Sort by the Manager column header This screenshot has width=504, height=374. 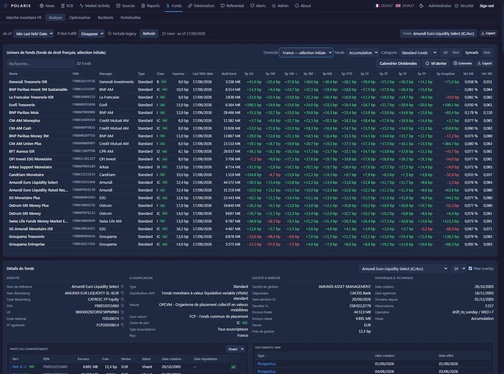[x=105, y=74]
